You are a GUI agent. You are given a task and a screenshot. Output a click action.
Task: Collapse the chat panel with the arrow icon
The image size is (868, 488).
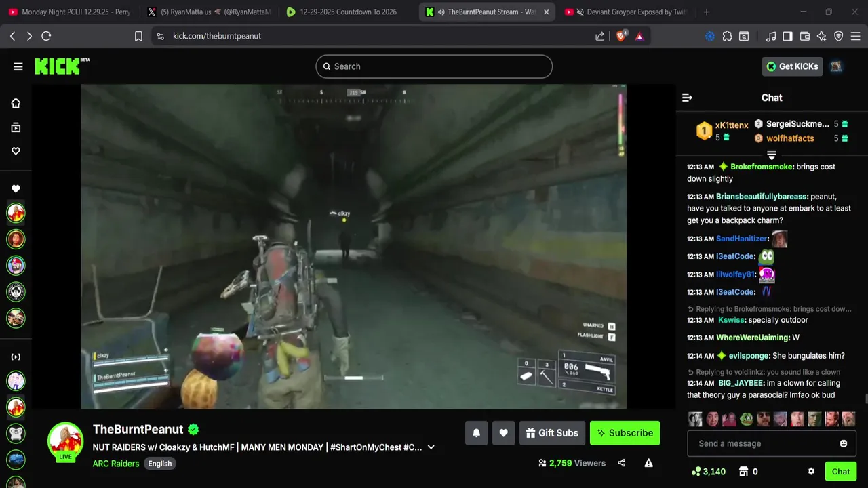687,98
